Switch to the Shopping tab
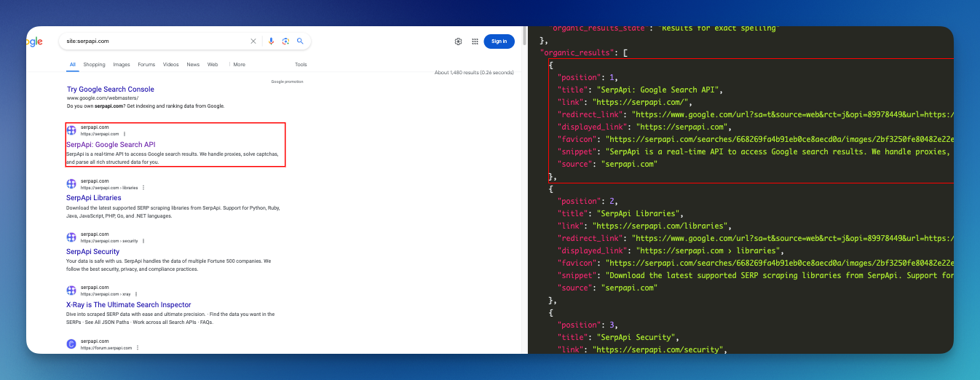 pos(95,64)
